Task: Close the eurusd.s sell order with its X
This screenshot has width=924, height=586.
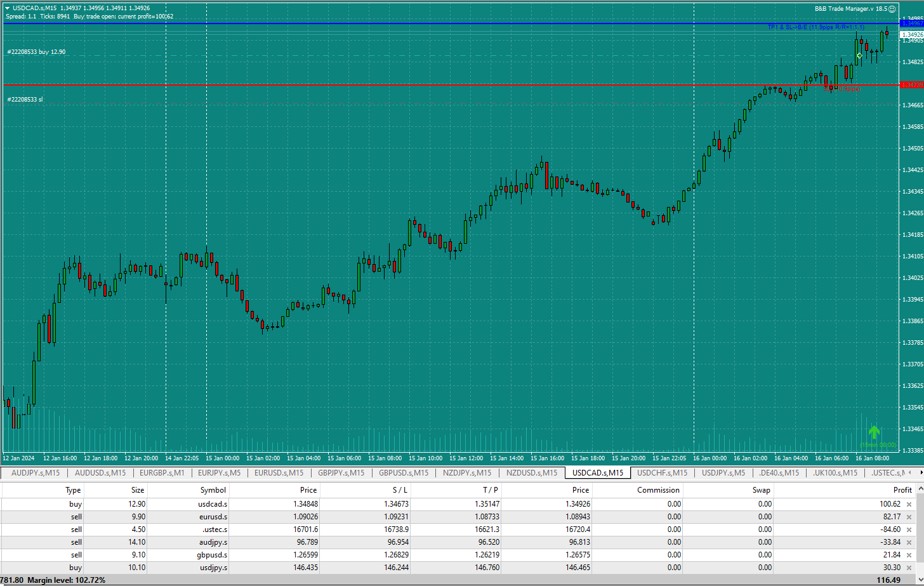Action: [909, 517]
